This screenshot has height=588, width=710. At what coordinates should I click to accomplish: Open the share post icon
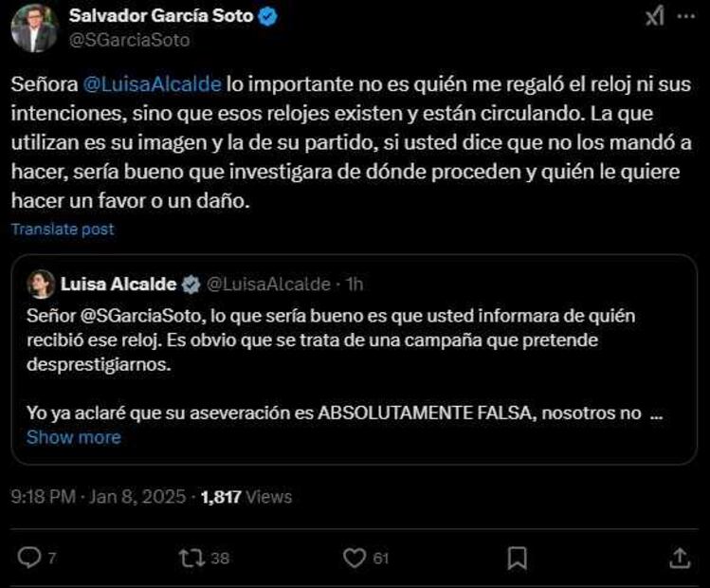679,558
